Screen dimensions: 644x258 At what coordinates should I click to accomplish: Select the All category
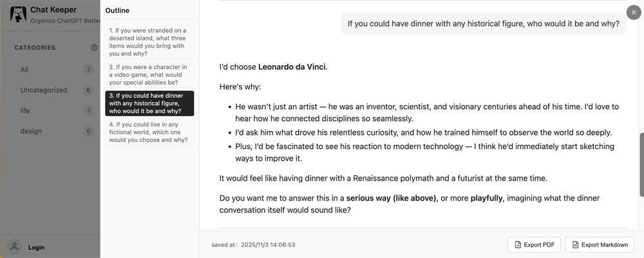(x=24, y=70)
